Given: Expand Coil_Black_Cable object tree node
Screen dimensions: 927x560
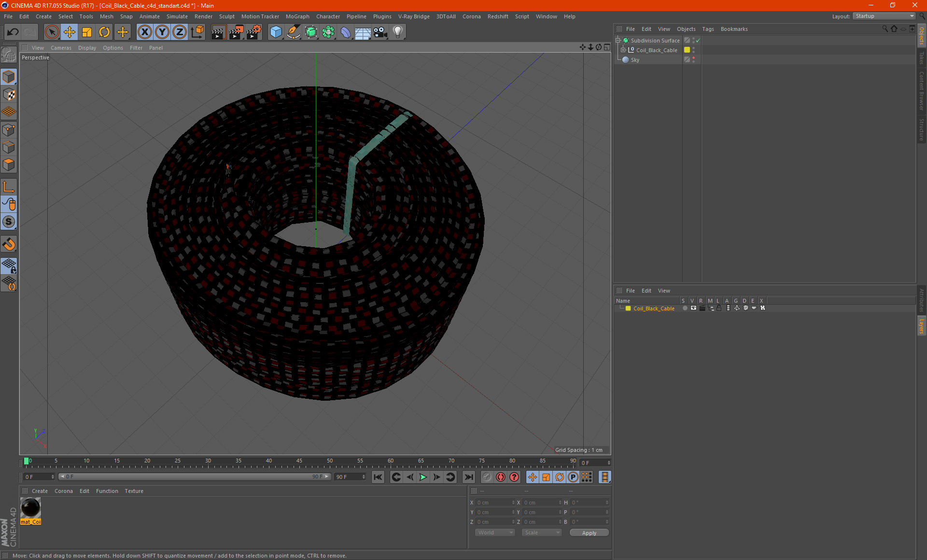Looking at the screenshot, I should (623, 50).
